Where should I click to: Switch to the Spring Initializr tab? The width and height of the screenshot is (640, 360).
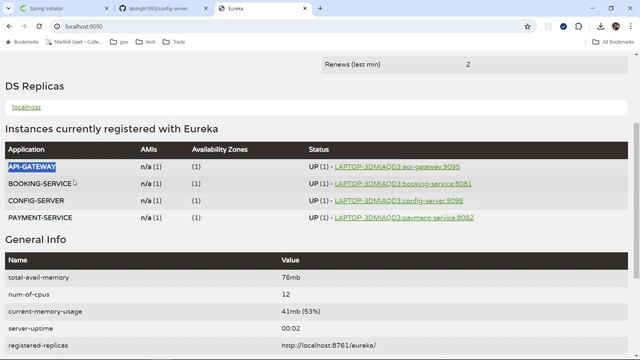64,8
